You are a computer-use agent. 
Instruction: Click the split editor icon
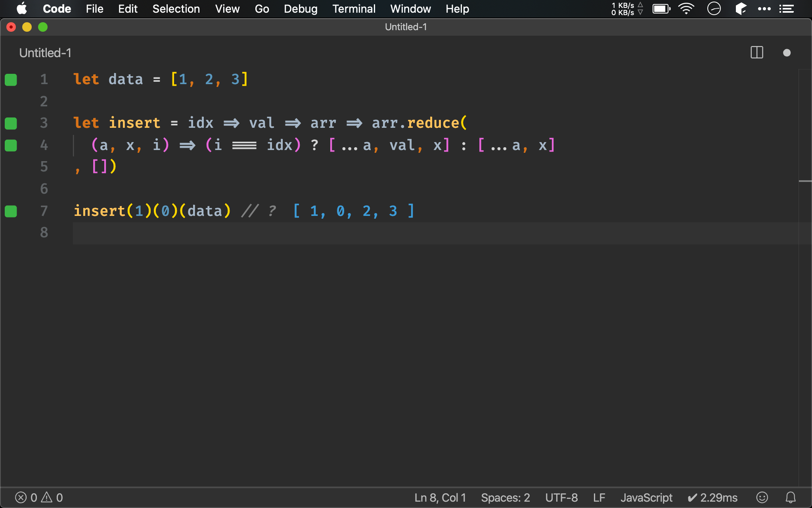pos(757,52)
